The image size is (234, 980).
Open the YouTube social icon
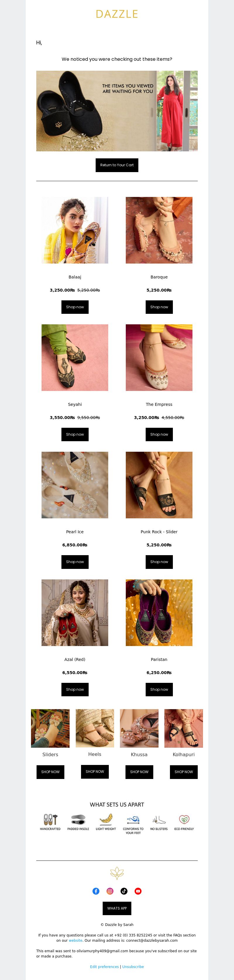[138, 891]
